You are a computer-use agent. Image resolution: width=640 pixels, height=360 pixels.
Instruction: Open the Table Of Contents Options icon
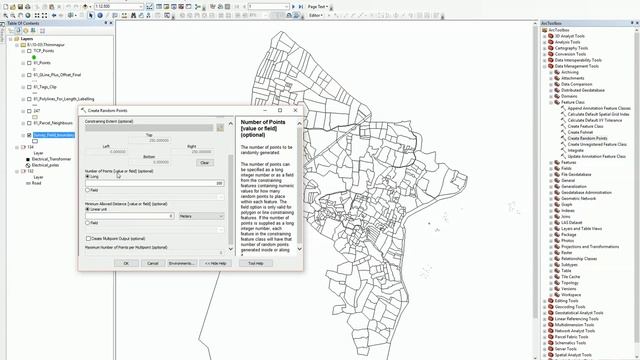[42, 31]
